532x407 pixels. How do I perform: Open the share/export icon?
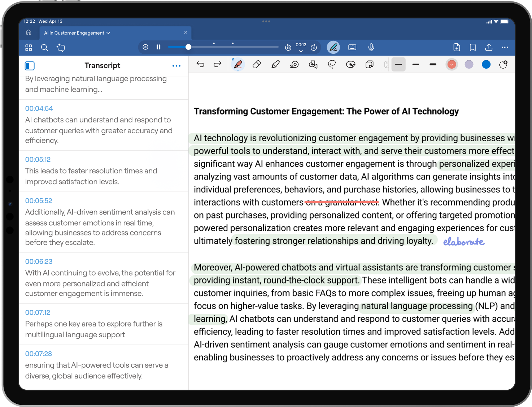489,47
